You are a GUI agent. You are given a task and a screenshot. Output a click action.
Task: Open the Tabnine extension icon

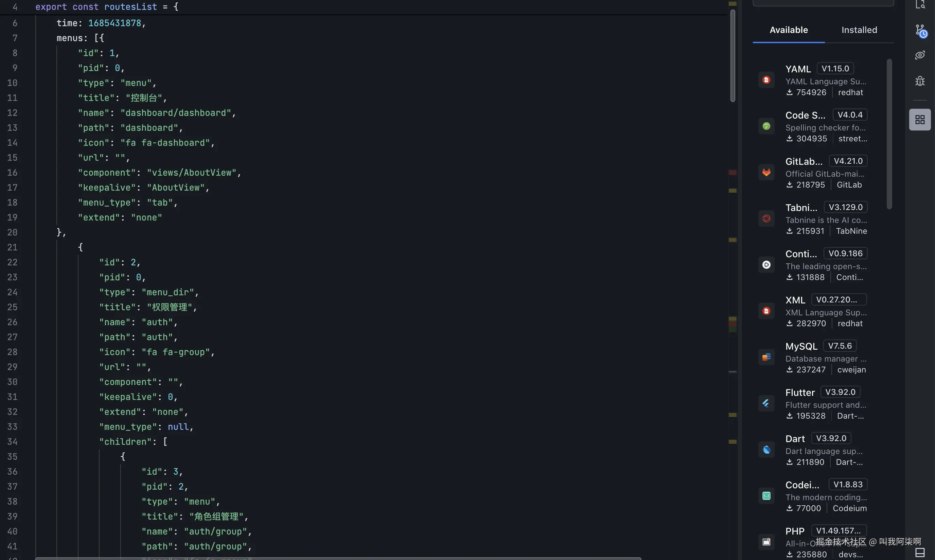pyautogui.click(x=766, y=218)
